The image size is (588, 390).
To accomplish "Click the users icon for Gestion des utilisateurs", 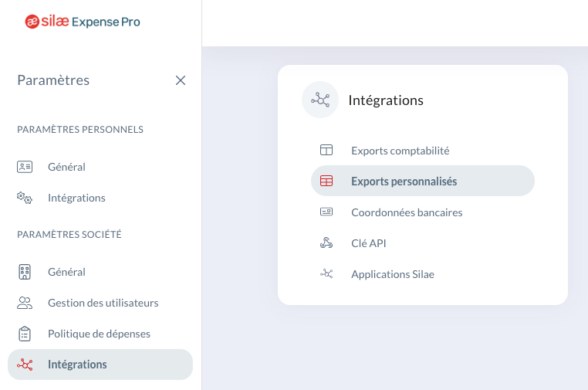I will pyautogui.click(x=25, y=303).
